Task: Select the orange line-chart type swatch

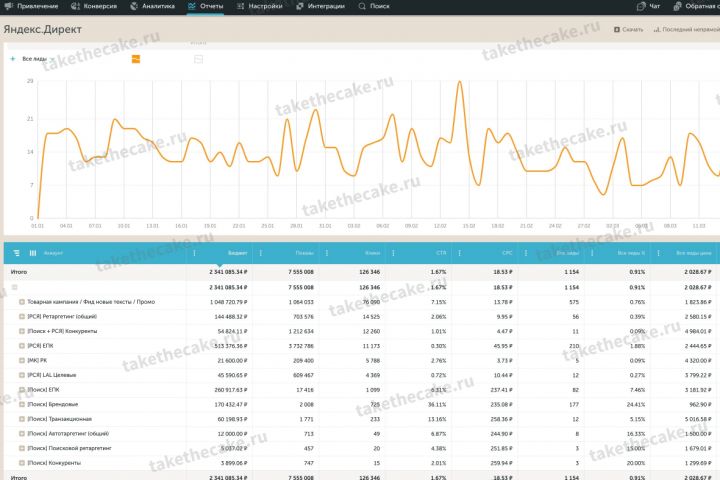Action: click(136, 59)
